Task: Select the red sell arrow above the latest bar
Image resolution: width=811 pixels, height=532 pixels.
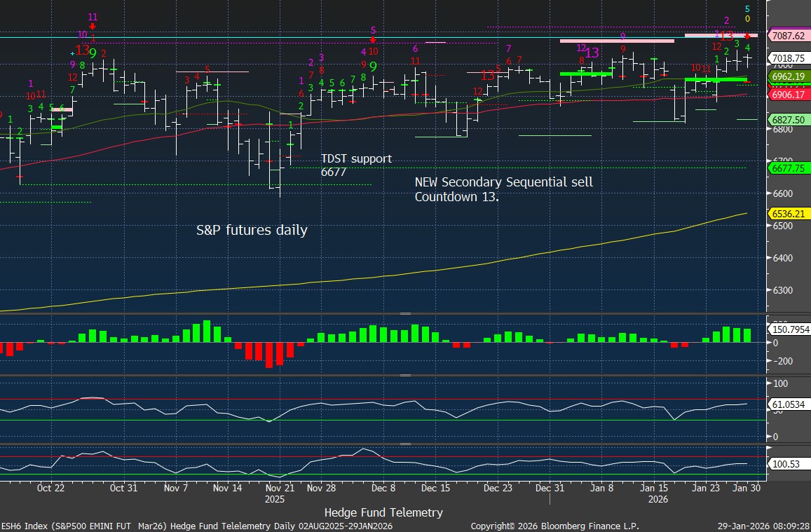Action: 747,36
